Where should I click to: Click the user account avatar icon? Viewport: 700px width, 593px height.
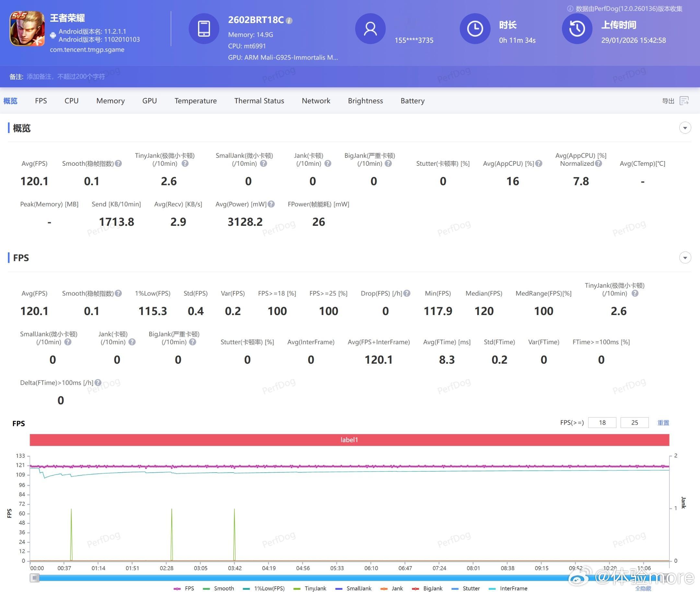click(x=370, y=29)
